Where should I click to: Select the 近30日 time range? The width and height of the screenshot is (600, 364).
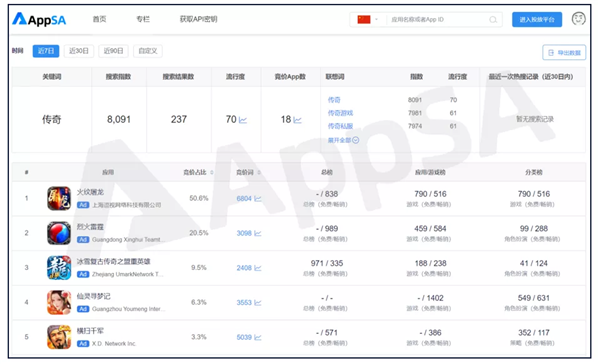(x=79, y=51)
